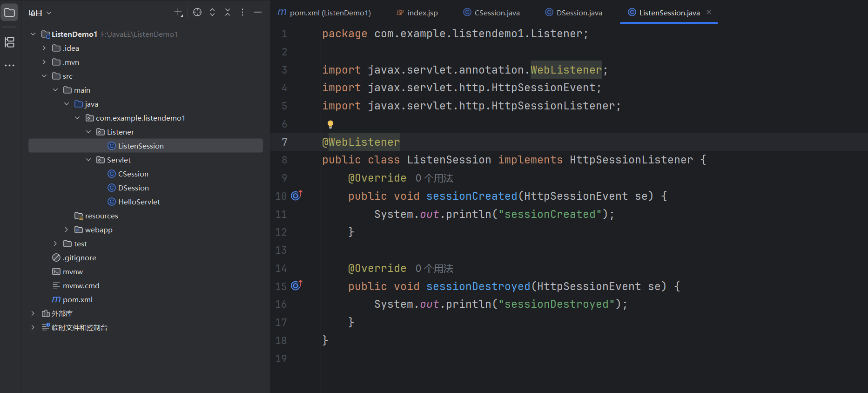Click the override gutter icon on line 15
868x393 pixels.
pos(296,285)
